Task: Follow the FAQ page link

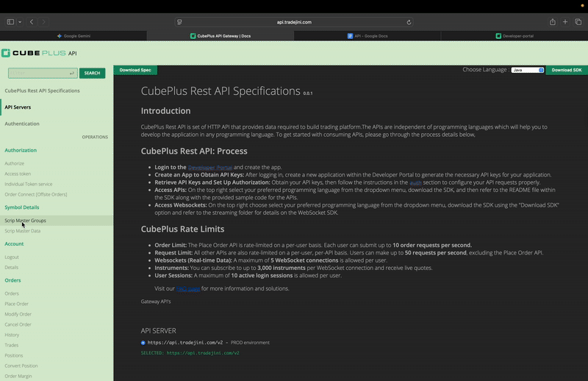Action: (188, 288)
